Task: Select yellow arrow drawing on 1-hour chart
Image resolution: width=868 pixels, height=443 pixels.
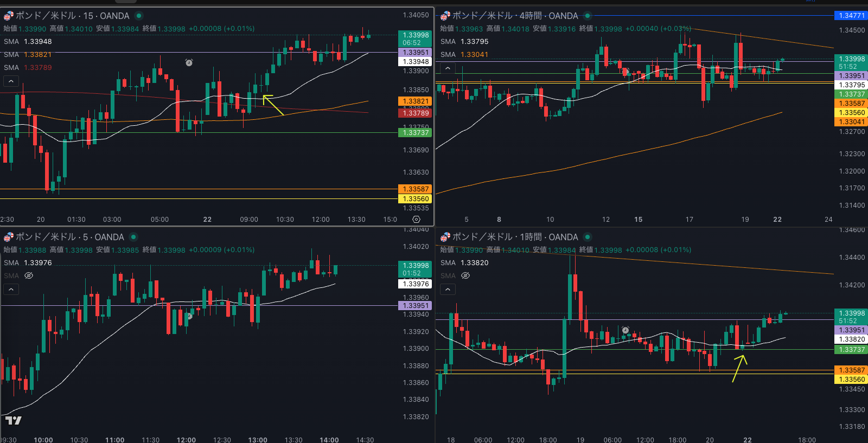Action: [740, 368]
